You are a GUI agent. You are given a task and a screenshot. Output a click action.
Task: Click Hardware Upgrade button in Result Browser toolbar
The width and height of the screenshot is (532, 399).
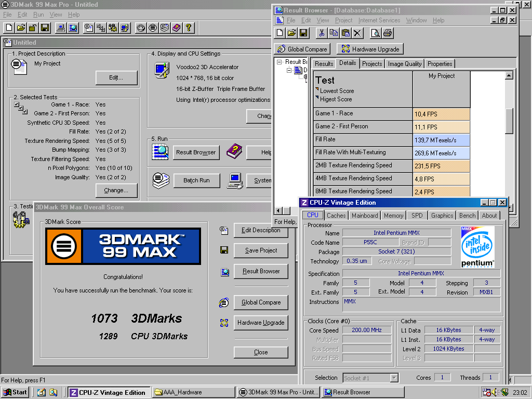[370, 49]
